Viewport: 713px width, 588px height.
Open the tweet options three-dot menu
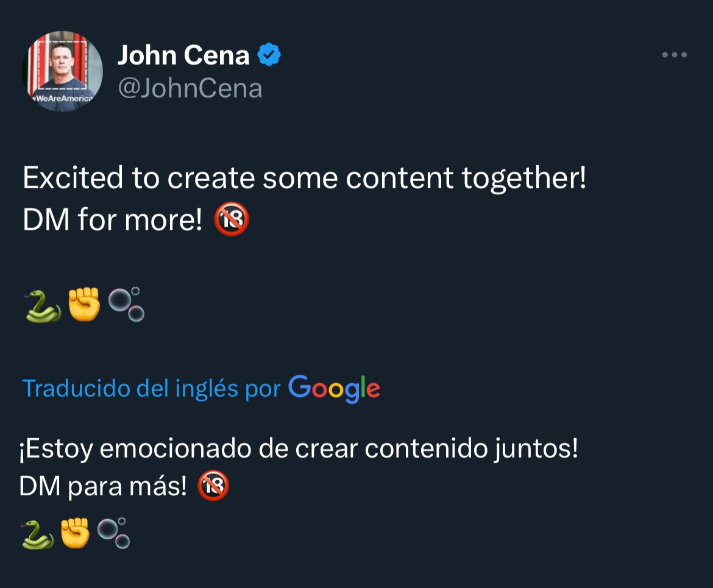[x=674, y=54]
